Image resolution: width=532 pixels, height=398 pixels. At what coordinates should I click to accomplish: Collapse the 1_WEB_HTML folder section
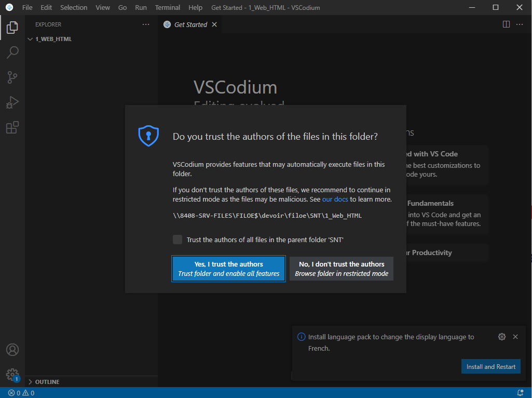(91, 39)
